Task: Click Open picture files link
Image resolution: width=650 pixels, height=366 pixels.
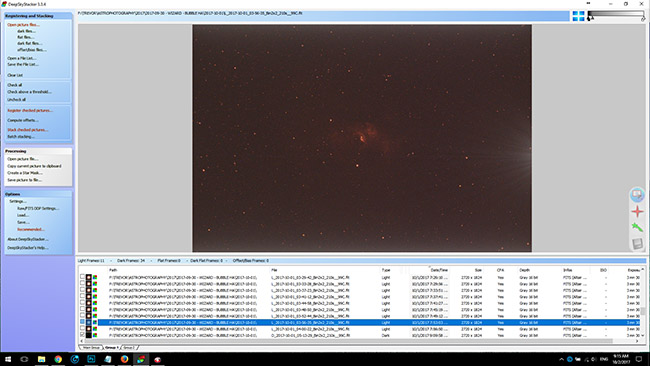Action: pos(23,25)
